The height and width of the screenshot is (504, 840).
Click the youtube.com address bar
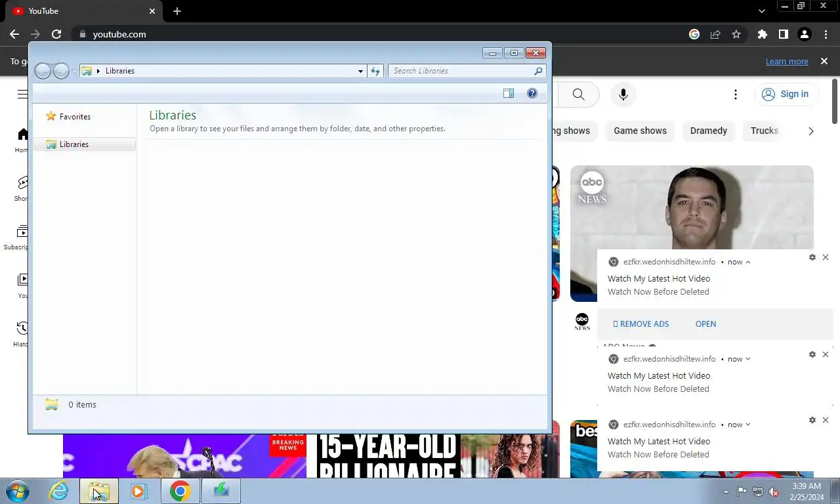(119, 34)
